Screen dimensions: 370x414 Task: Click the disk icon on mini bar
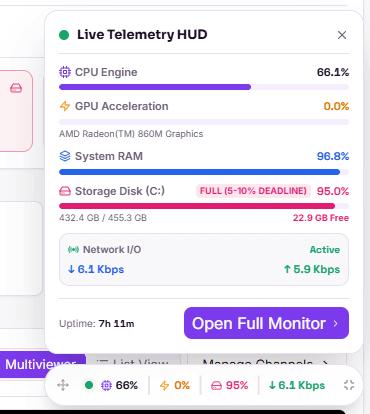[x=216, y=386]
